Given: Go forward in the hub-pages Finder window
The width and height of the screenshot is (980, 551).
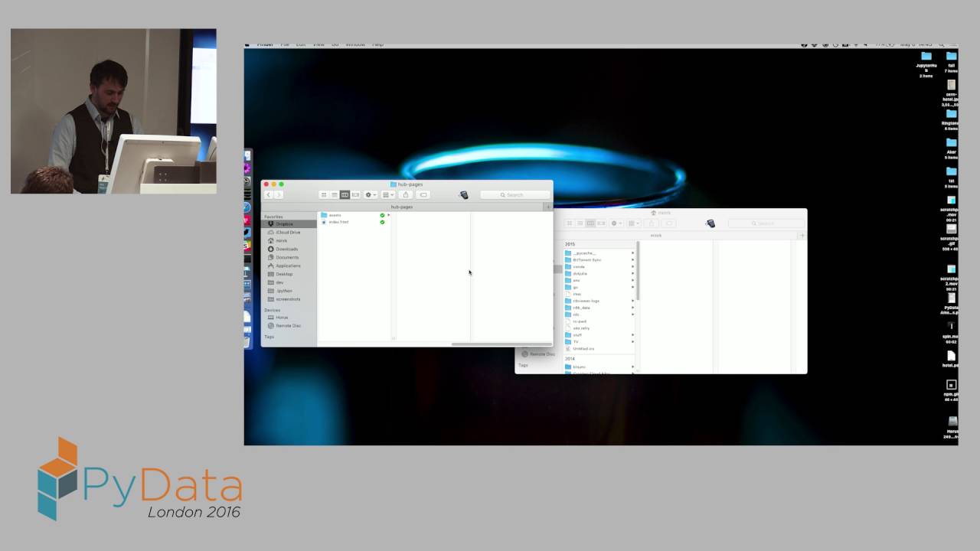Looking at the screenshot, I should (x=279, y=195).
